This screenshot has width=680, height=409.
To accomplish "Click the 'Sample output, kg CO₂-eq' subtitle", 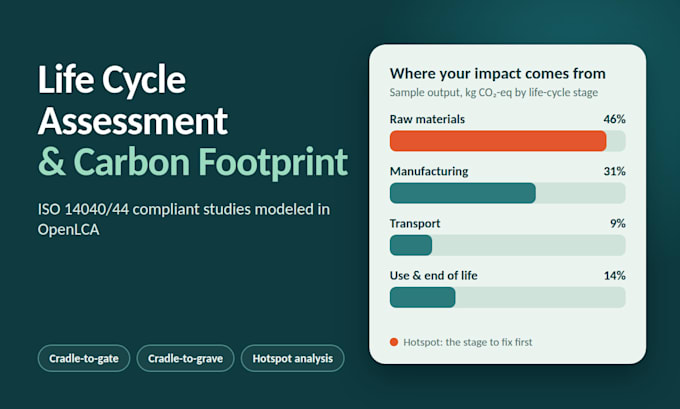I will point(494,92).
